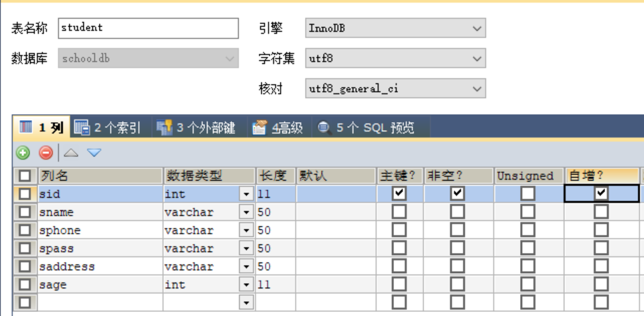Image resolution: width=644 pixels, height=316 pixels.
Task: Click the empty column name cell in last row
Action: coord(101,303)
